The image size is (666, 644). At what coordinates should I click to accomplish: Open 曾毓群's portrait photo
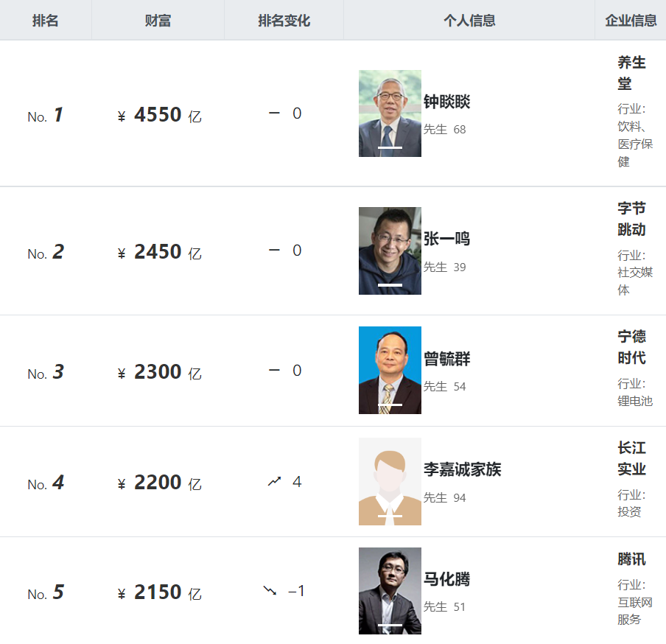(x=390, y=371)
